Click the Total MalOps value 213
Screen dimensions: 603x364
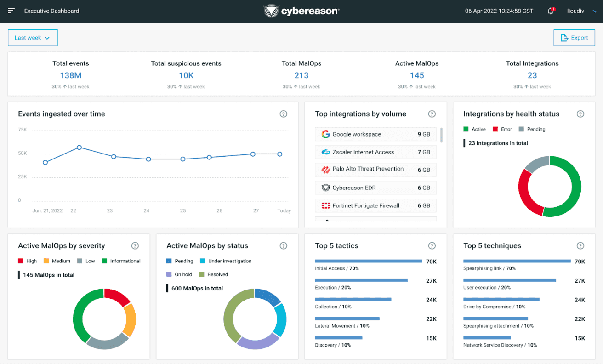tap(301, 75)
